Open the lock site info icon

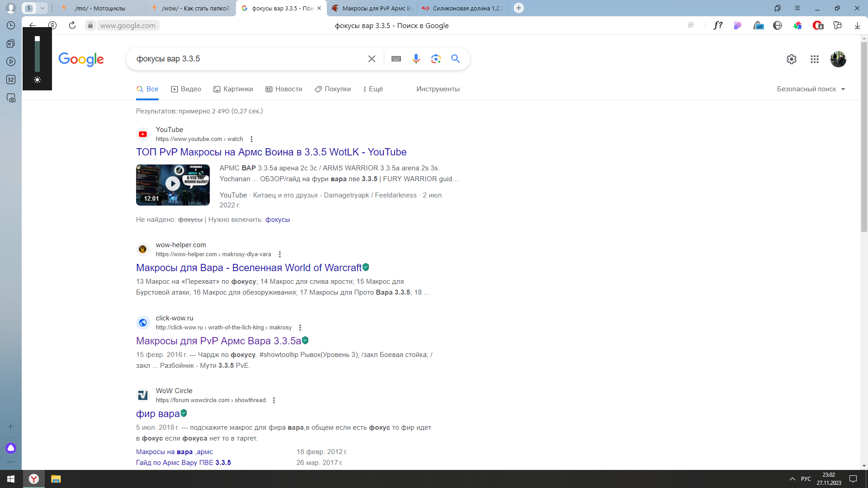[90, 26]
